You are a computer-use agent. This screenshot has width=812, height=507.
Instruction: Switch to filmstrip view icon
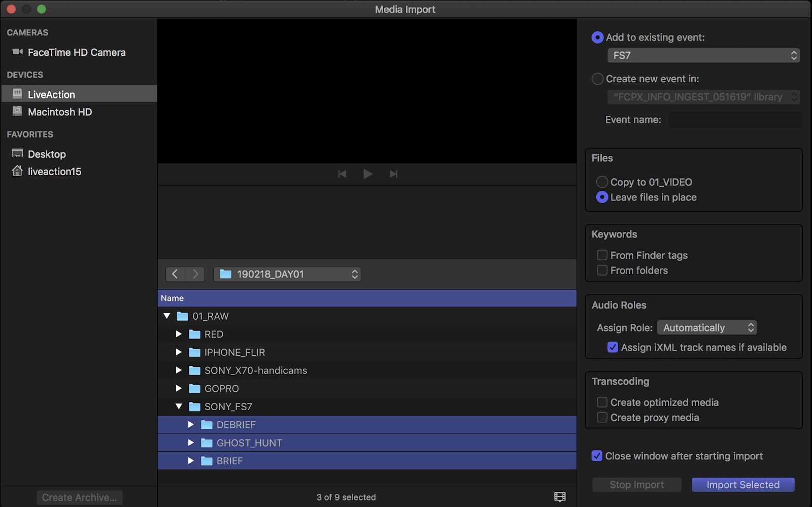tap(560, 497)
